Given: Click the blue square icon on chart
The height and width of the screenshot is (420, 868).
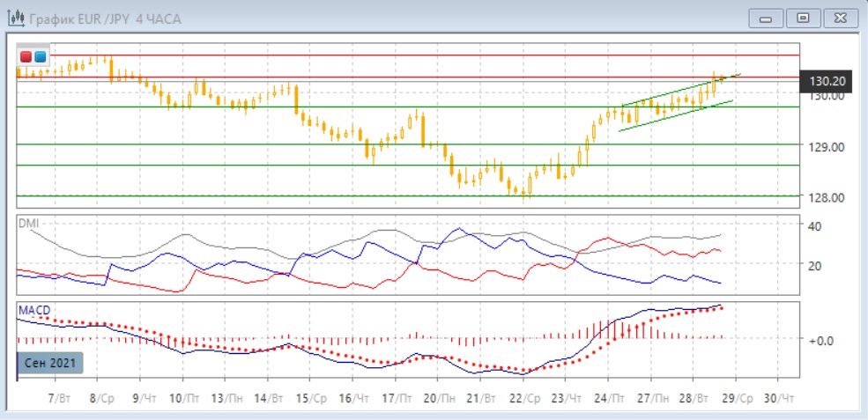Looking at the screenshot, I should pyautogui.click(x=40, y=56).
